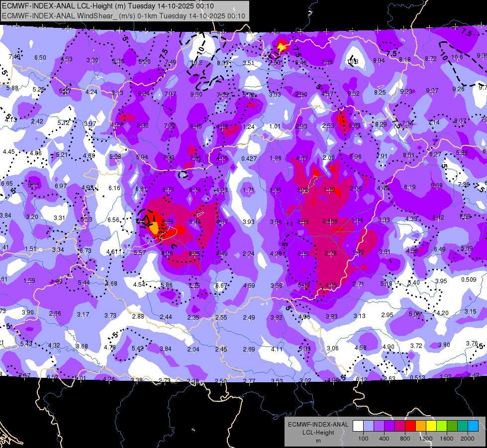Click the legend tick label 100
The height and width of the screenshot is (448, 487).
click(x=363, y=439)
